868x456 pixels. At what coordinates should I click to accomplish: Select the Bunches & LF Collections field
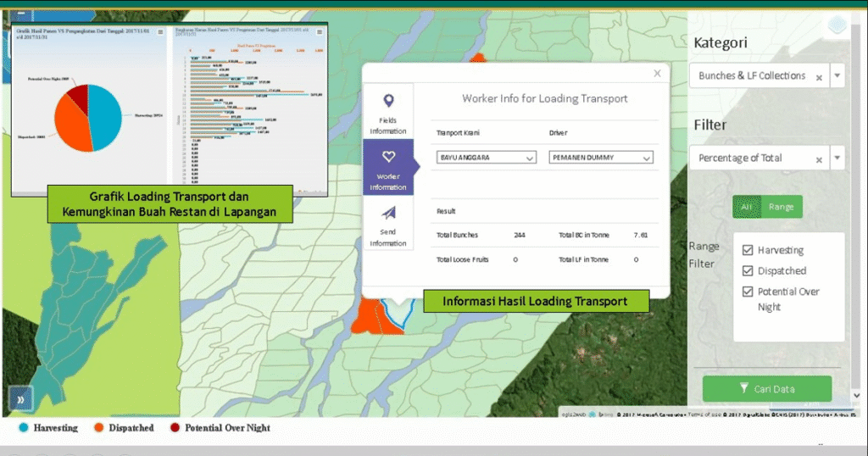[759, 75]
